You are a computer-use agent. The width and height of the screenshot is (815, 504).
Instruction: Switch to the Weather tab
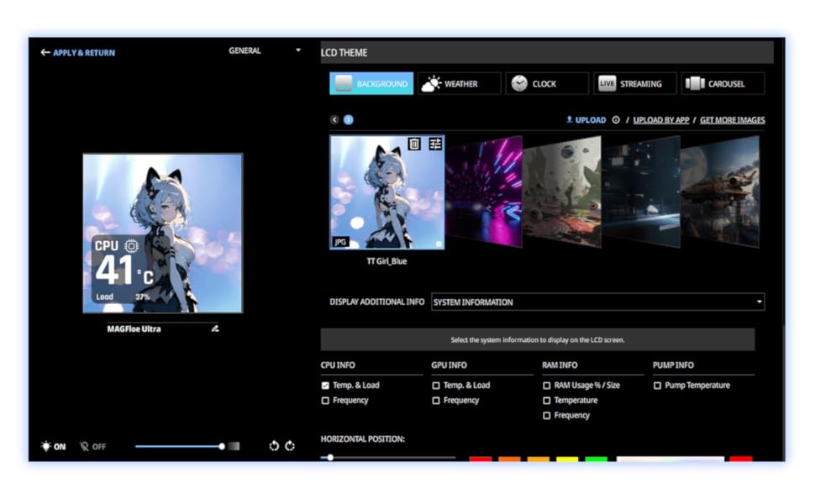pyautogui.click(x=460, y=84)
